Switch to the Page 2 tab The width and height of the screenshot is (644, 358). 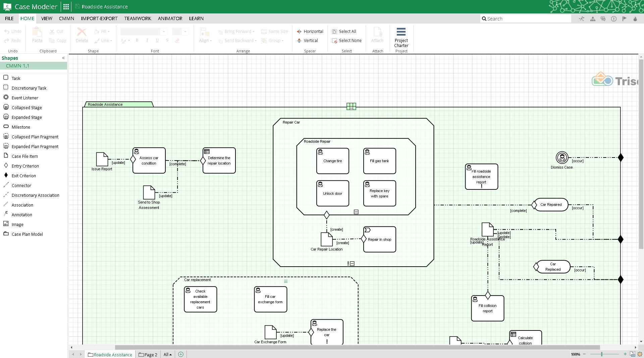148,354
